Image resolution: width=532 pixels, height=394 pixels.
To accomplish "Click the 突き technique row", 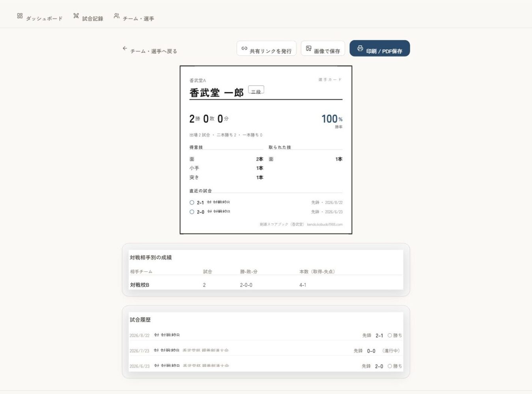I will [226, 178].
